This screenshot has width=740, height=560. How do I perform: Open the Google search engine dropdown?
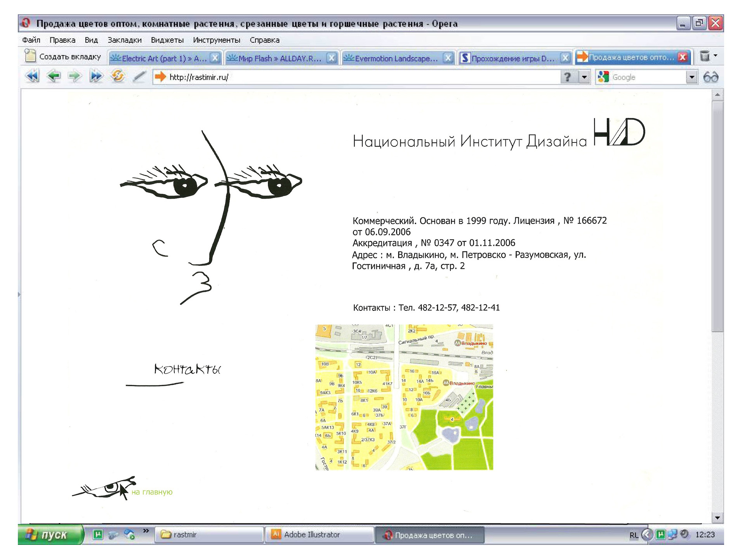pyautogui.click(x=691, y=77)
